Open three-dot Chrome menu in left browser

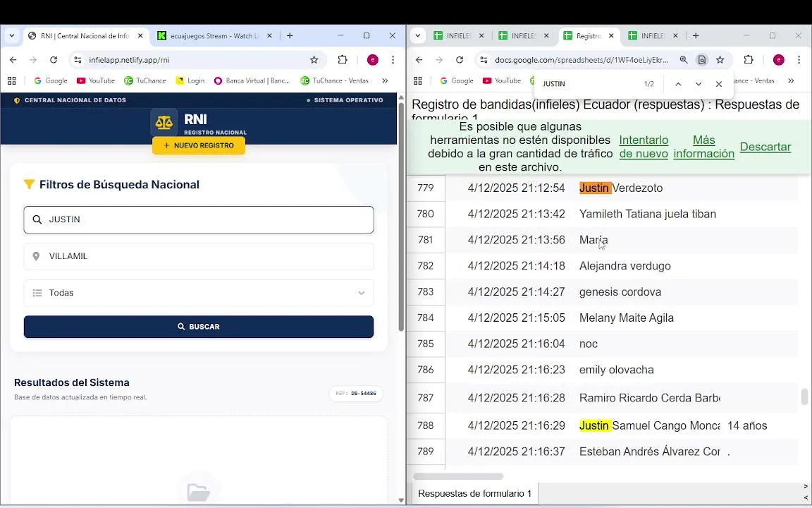point(393,60)
